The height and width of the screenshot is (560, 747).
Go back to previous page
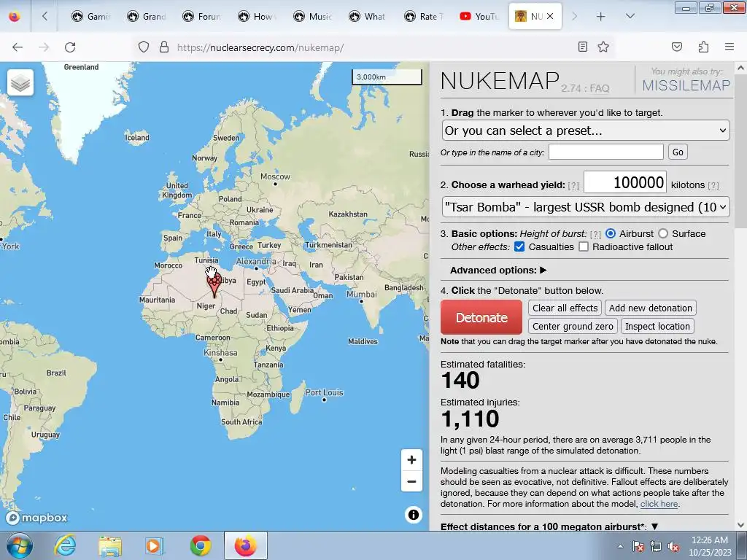point(18,47)
